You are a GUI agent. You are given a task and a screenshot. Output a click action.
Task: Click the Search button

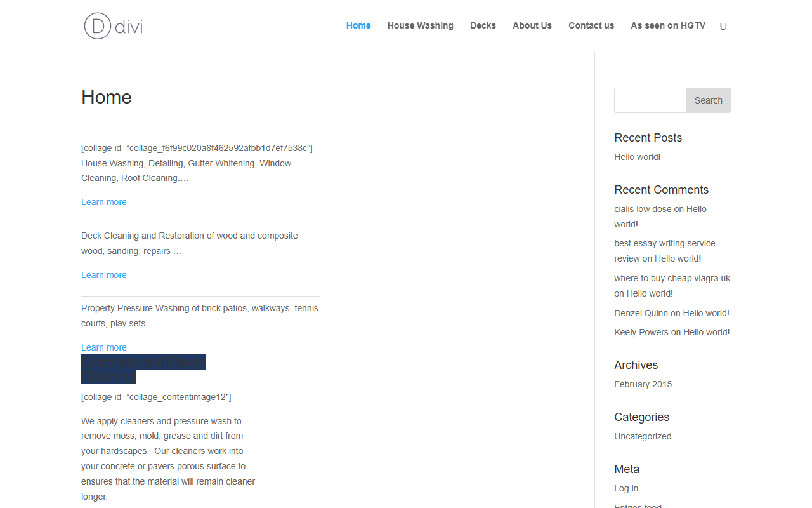(x=709, y=100)
